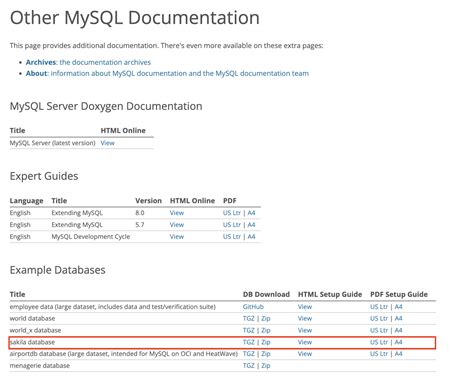Open the About MySQL documentation link
Screen dimensions: 474x387
167,73
